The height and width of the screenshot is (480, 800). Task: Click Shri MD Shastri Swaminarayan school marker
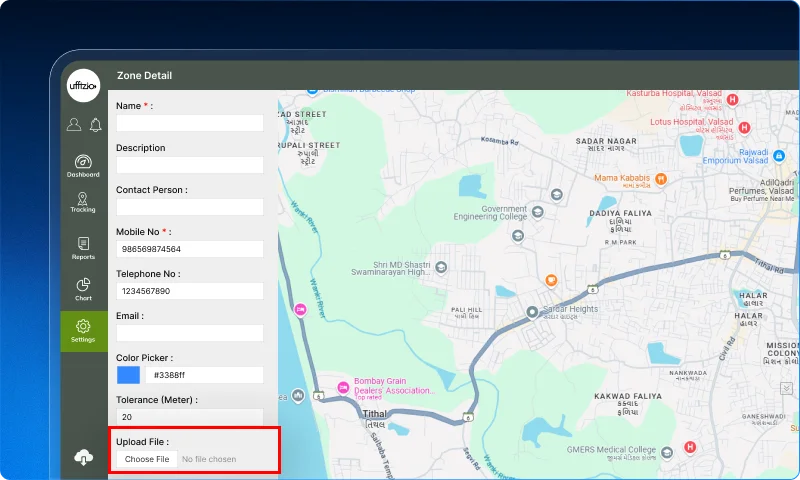441,267
